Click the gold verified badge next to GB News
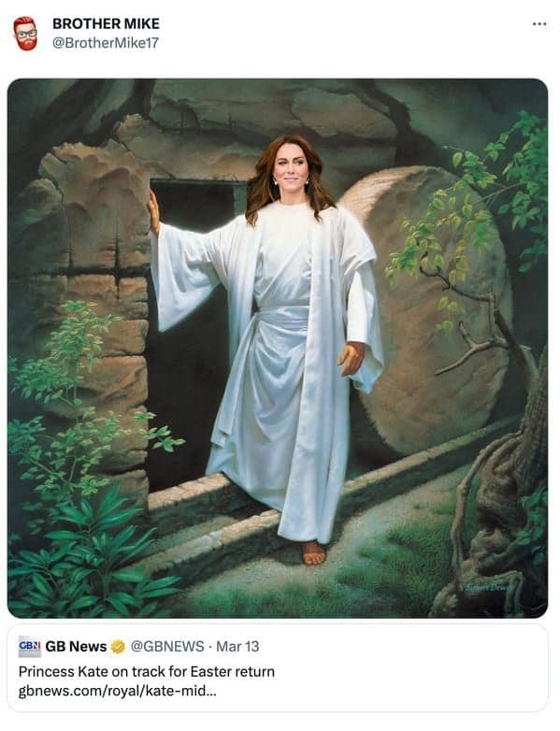Viewport: 560px width, 731px height. click(118, 647)
